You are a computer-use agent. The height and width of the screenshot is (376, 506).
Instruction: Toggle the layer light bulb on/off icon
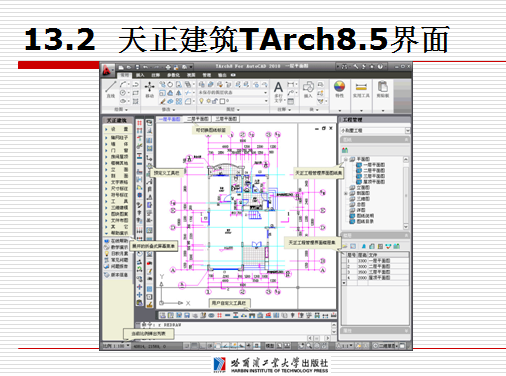[x=201, y=101]
